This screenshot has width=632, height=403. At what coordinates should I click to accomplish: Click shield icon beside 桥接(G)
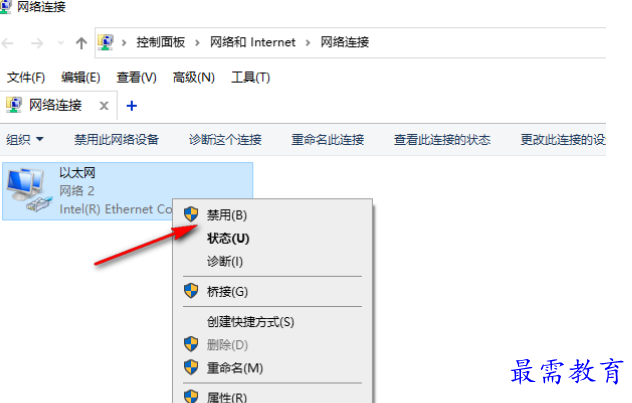pos(191,291)
